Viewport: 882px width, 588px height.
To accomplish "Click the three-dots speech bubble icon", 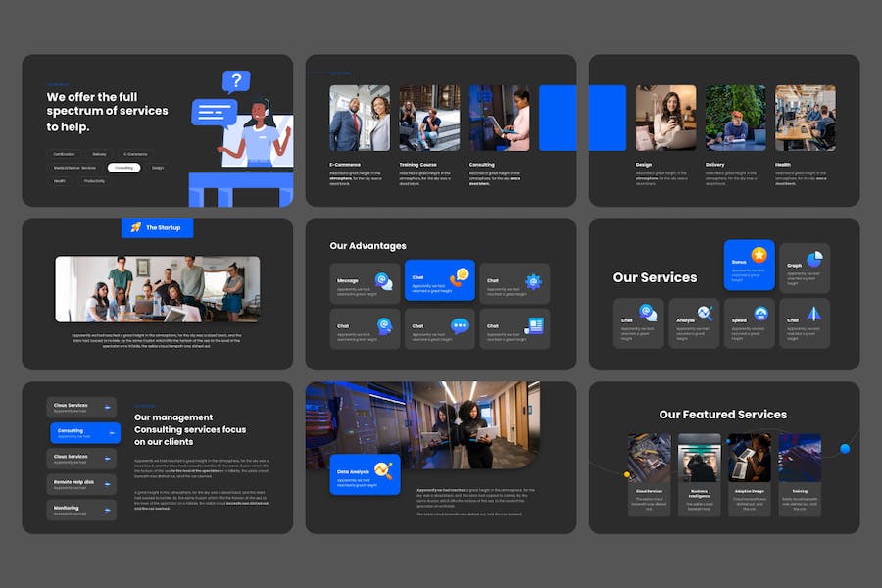I will [x=460, y=326].
